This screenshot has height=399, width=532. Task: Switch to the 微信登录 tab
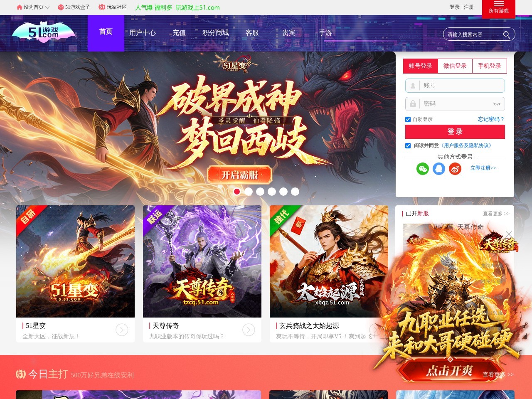(455, 66)
